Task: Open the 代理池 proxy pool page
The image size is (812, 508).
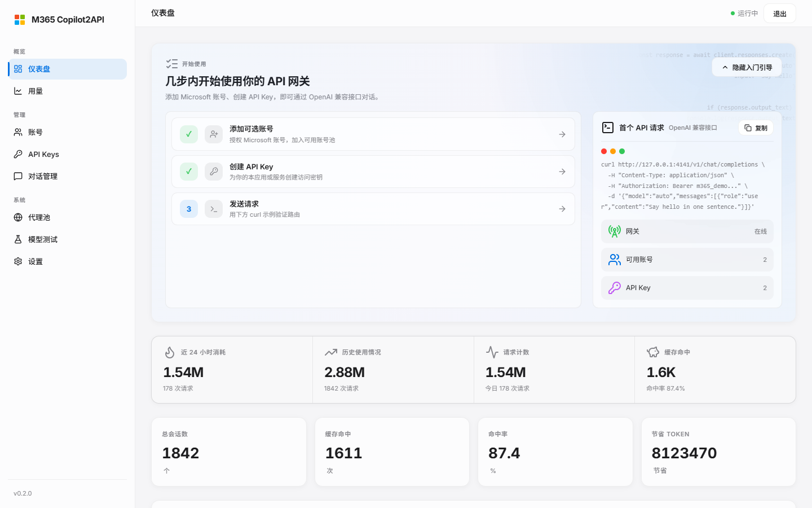Action: [68, 217]
